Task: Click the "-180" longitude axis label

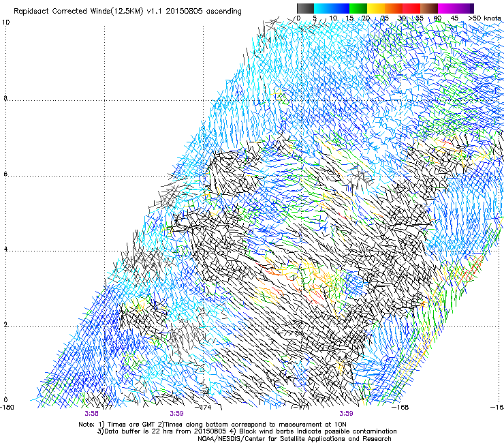Action: click(7, 408)
